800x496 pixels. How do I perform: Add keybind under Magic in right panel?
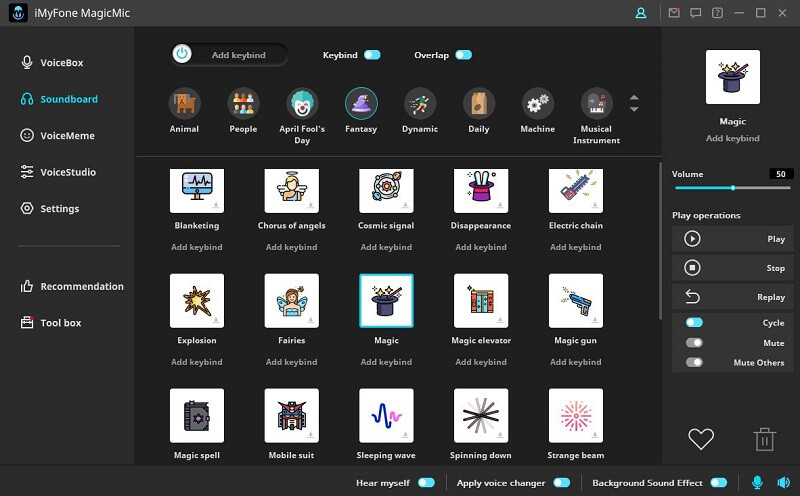pos(733,138)
